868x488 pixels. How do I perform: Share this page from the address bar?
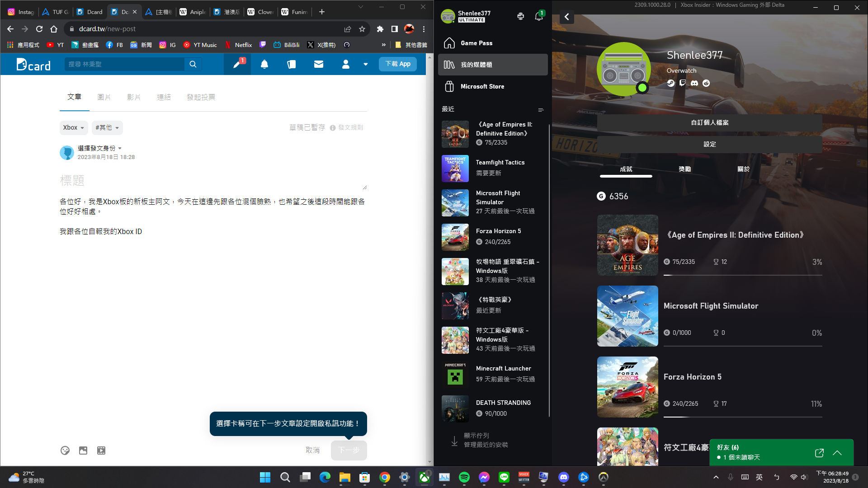348,29
